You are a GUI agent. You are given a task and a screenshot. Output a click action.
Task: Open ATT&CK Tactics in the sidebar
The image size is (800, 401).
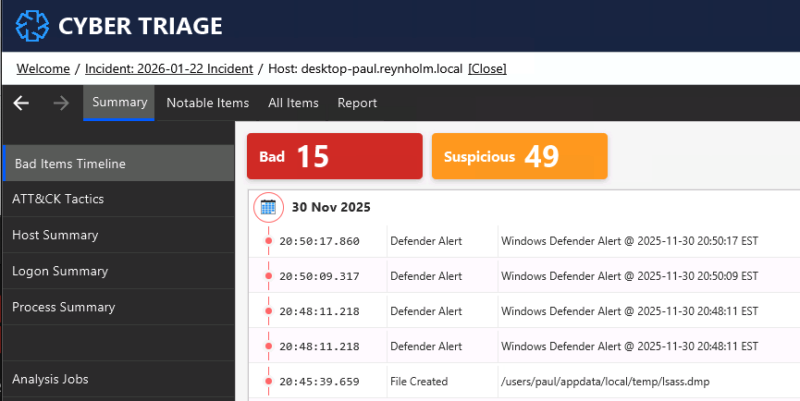[58, 199]
